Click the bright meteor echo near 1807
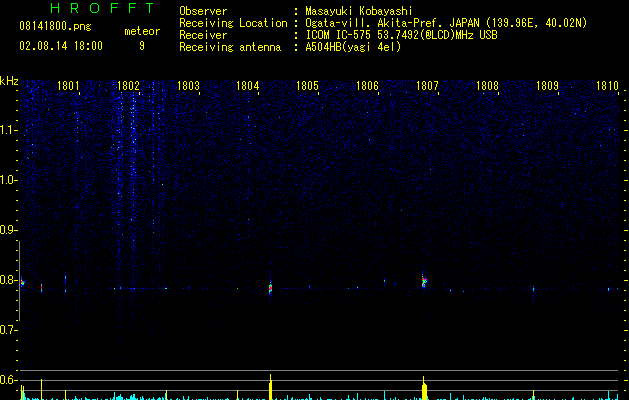Viewport: 629px width, 400px height. [424, 281]
